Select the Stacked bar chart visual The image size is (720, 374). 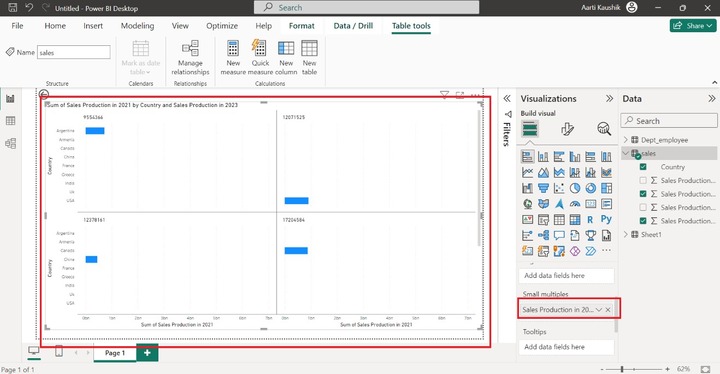pyautogui.click(x=528, y=157)
